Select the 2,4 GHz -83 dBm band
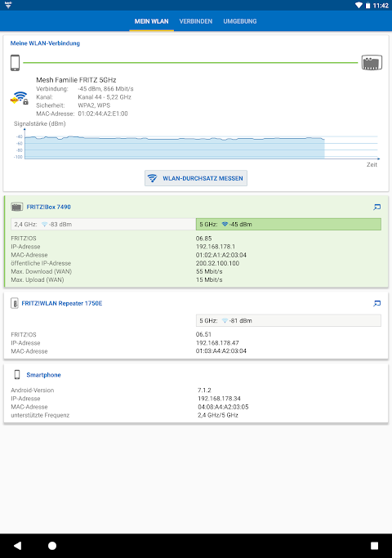This screenshot has width=392, height=558. coord(103,224)
